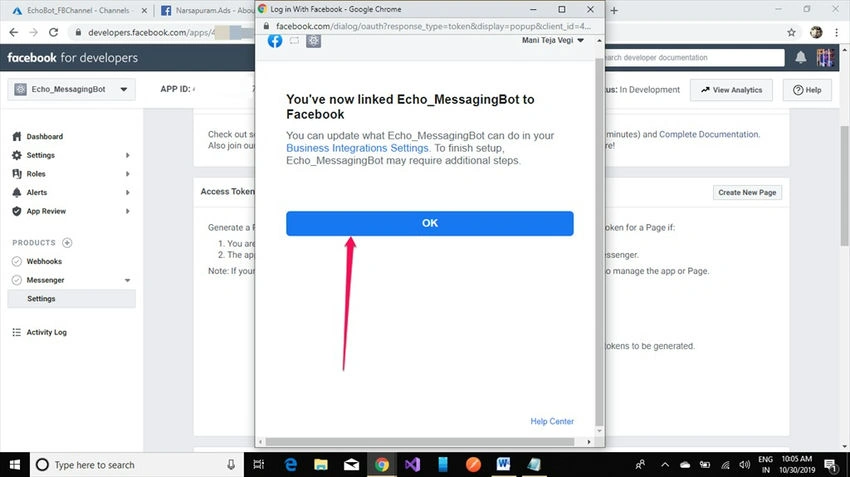
Task: Open Activity Log in sidebar
Action: tap(47, 332)
